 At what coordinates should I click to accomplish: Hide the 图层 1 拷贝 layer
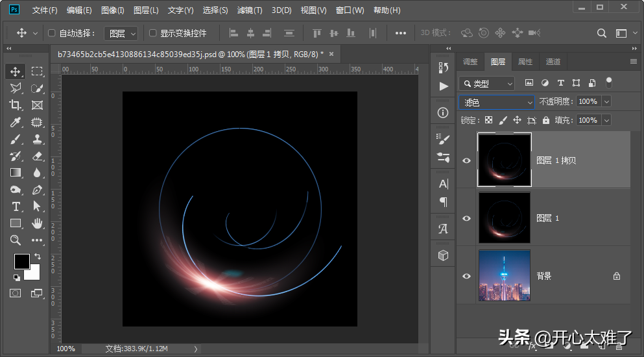[x=466, y=160]
